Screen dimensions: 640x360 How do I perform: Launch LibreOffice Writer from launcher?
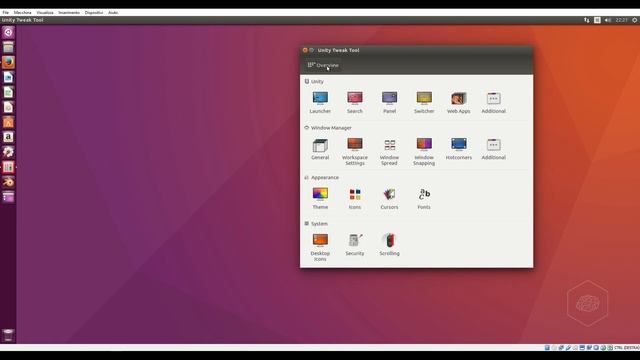(8, 78)
